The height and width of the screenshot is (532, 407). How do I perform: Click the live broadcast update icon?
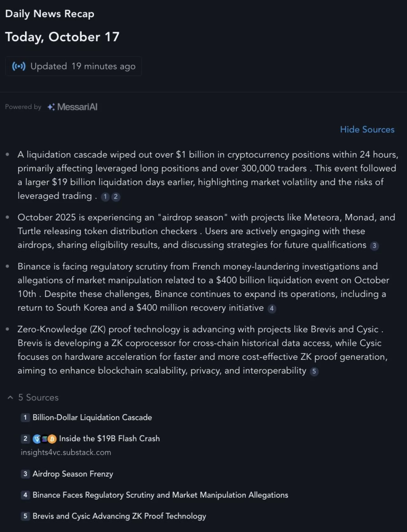19,66
